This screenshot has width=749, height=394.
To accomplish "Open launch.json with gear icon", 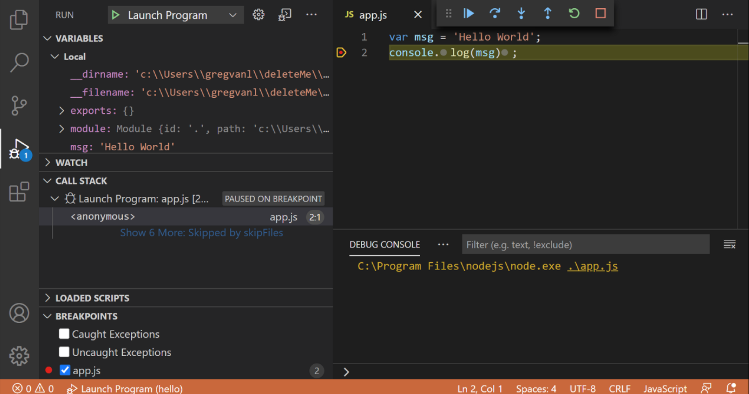I will click(x=258, y=15).
